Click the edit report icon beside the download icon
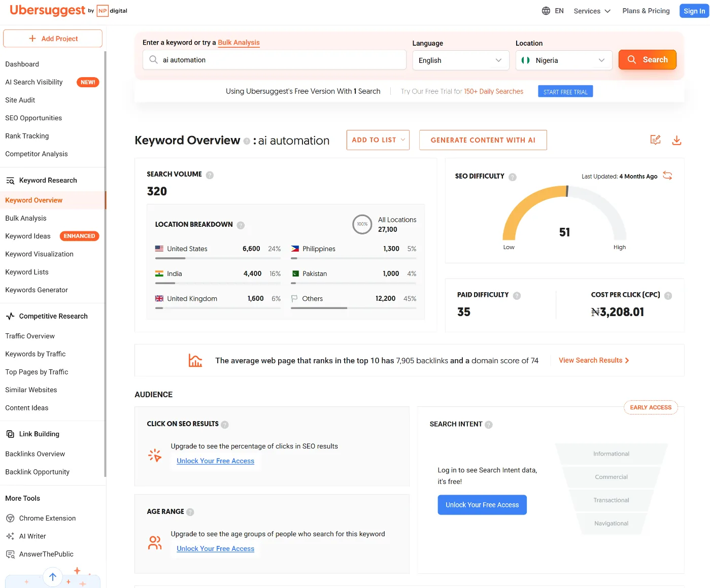The height and width of the screenshot is (588, 710). (x=655, y=140)
